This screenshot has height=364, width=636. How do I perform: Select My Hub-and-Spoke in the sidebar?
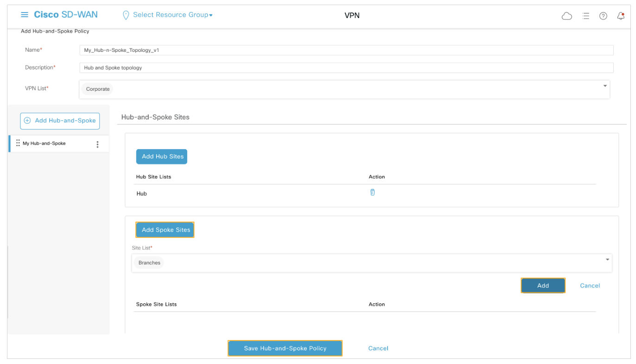45,144
